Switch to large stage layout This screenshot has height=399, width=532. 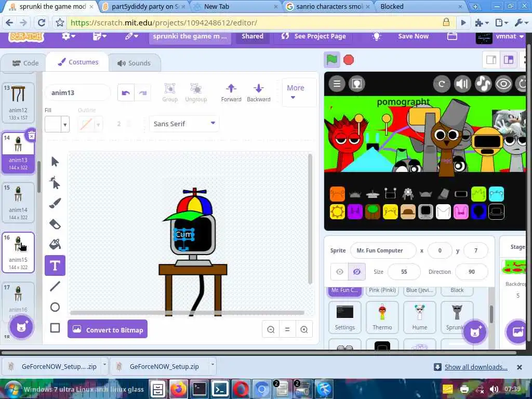click(508, 60)
